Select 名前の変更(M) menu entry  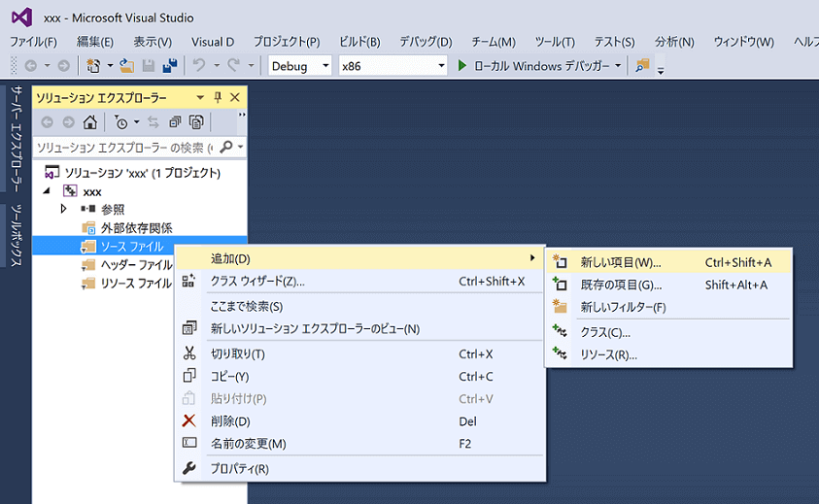point(359,444)
